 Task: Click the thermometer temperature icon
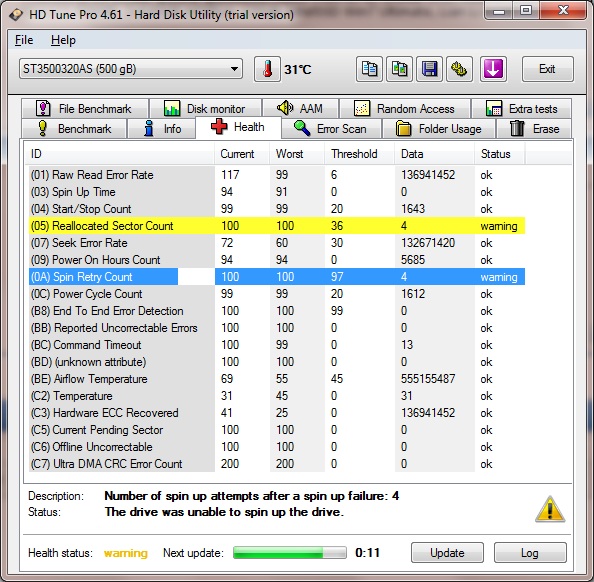click(x=267, y=69)
